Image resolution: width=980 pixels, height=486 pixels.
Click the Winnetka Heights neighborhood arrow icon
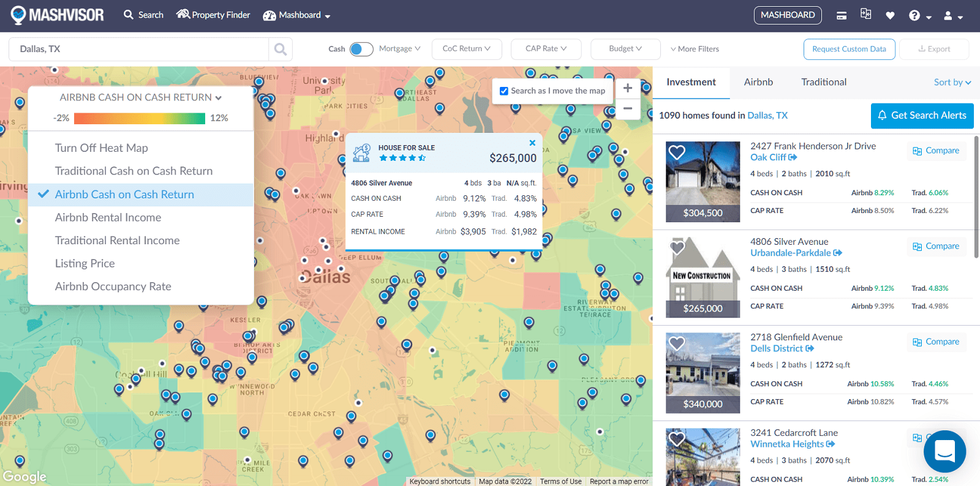831,444
